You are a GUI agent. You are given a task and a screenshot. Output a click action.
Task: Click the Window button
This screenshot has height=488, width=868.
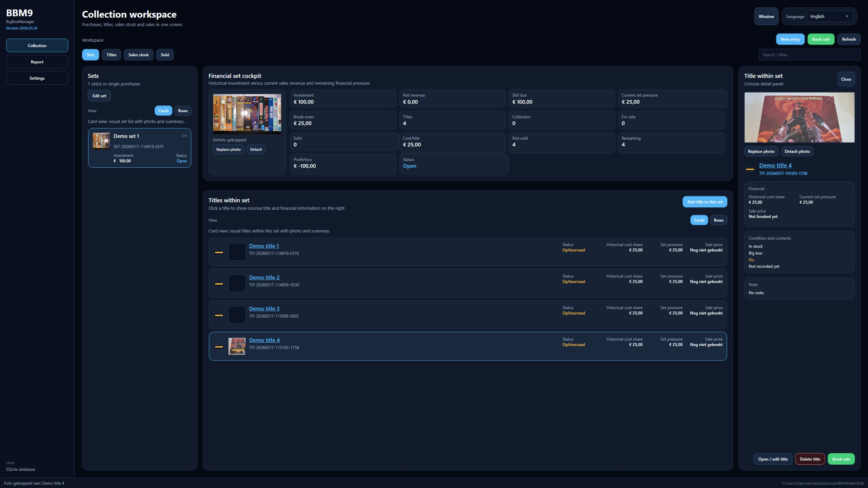click(766, 16)
